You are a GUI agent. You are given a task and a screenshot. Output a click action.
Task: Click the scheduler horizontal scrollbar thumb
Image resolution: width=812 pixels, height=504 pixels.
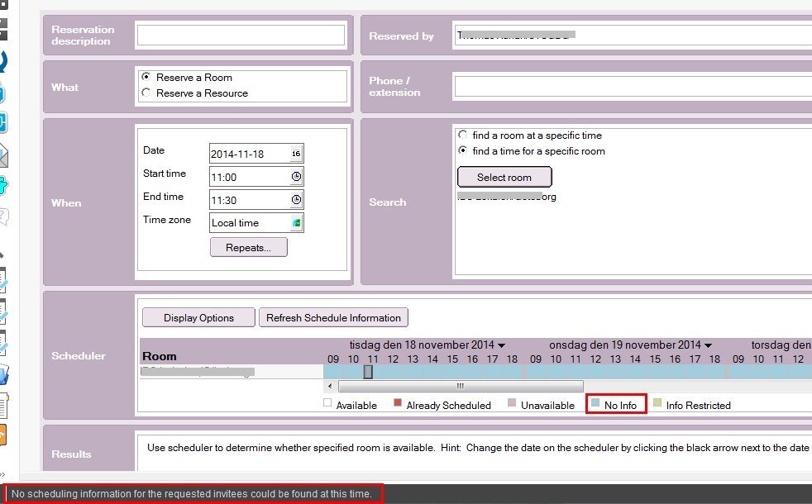pos(461,386)
